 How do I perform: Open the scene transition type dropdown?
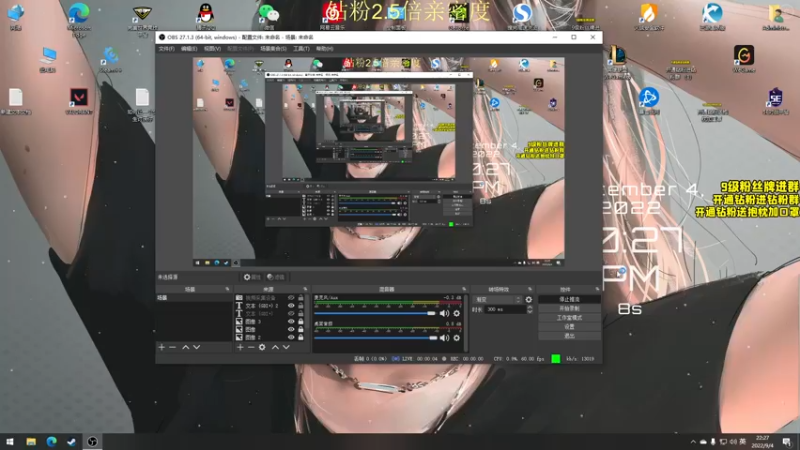tap(497, 299)
